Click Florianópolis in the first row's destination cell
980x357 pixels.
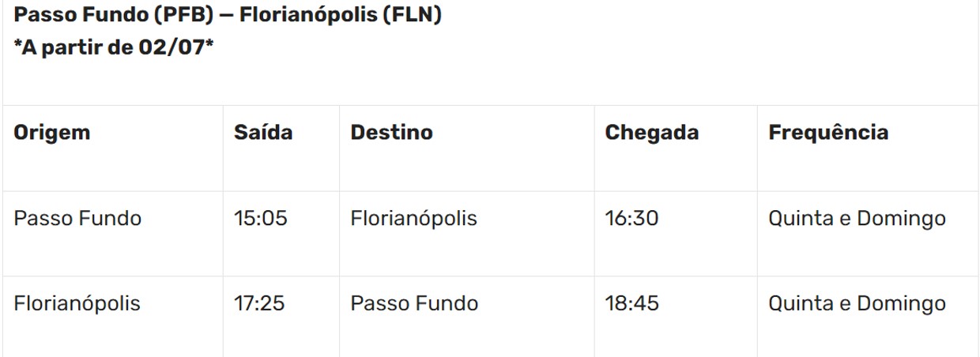(x=413, y=219)
